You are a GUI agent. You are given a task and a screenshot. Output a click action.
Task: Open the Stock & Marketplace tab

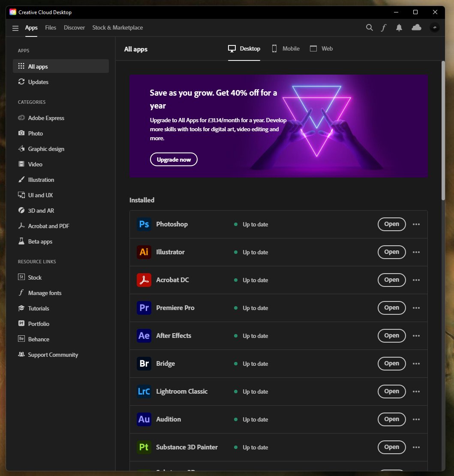coord(117,27)
